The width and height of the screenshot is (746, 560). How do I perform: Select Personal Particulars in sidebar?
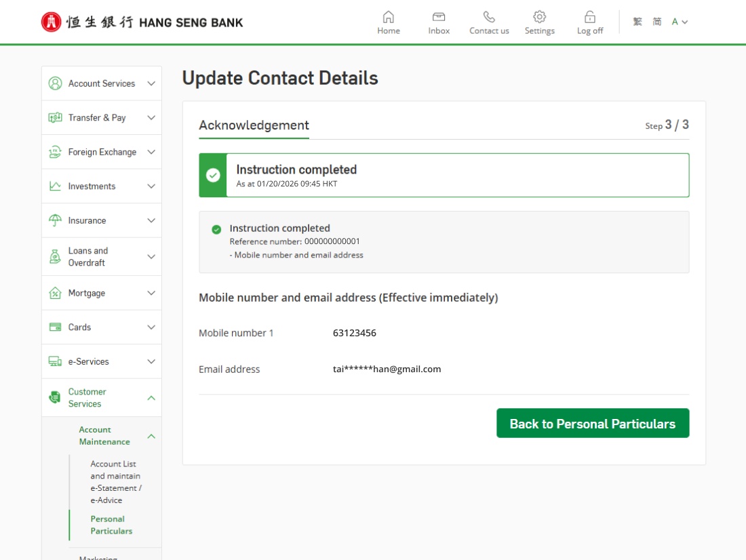(111, 525)
